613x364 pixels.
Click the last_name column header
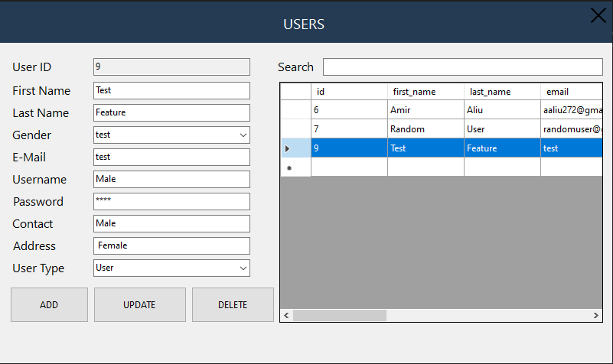501,92
